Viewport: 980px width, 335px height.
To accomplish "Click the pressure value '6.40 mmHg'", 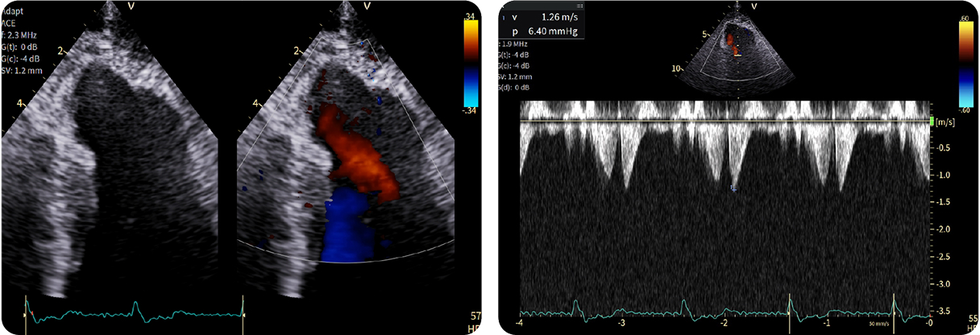I will point(553,31).
